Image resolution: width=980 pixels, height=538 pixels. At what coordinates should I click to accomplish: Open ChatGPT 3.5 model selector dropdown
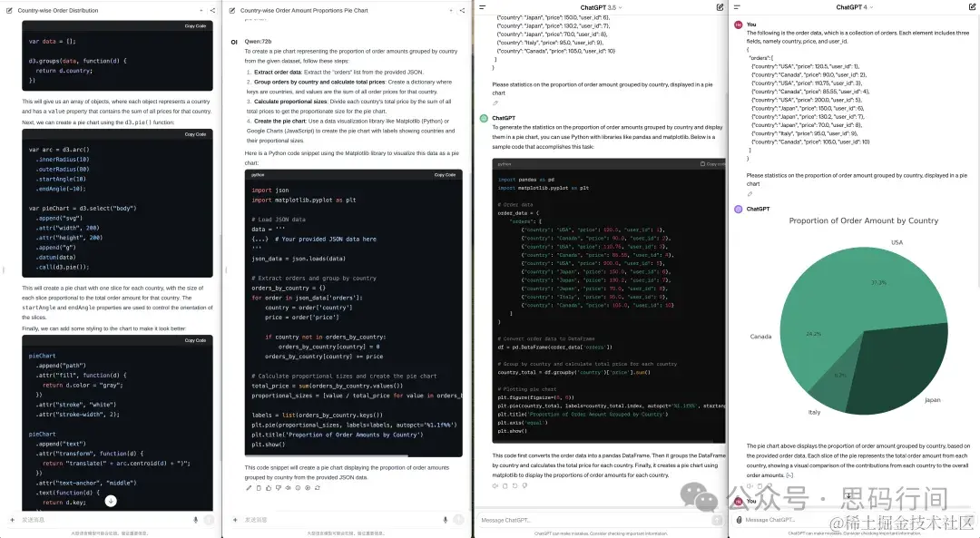[x=601, y=7]
